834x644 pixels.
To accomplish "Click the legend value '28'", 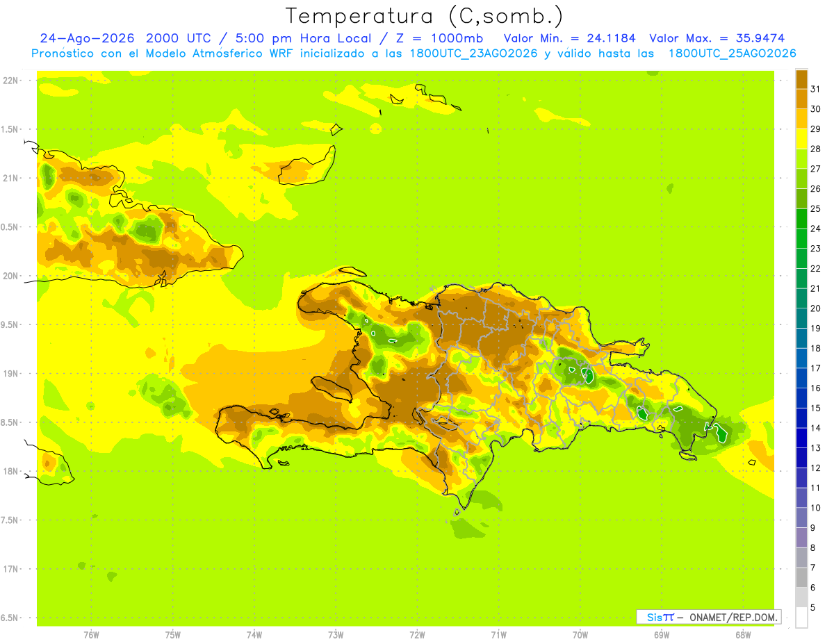I will click(x=815, y=149).
